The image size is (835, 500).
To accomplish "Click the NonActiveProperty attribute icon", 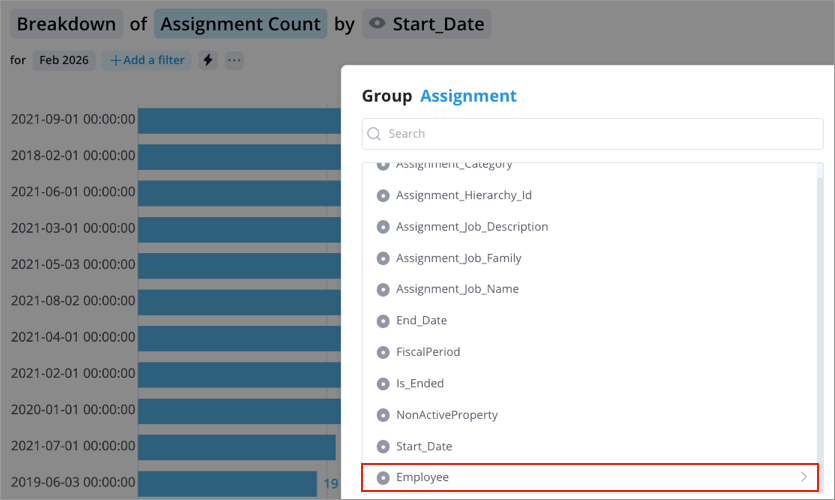I will point(383,415).
